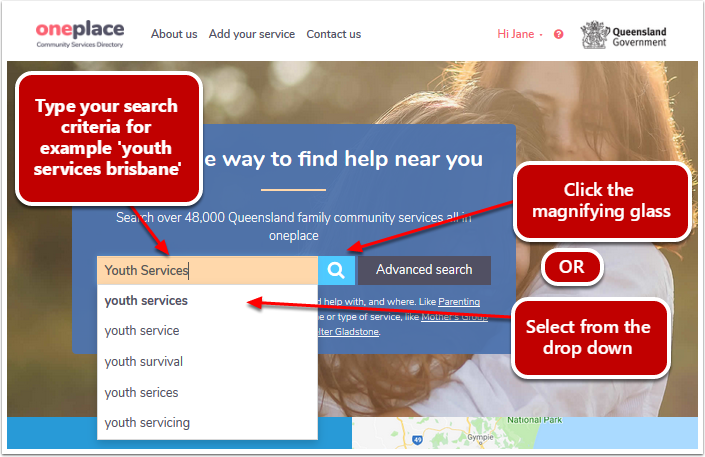Open the About us page
The height and width of the screenshot is (457, 705).
point(174,34)
